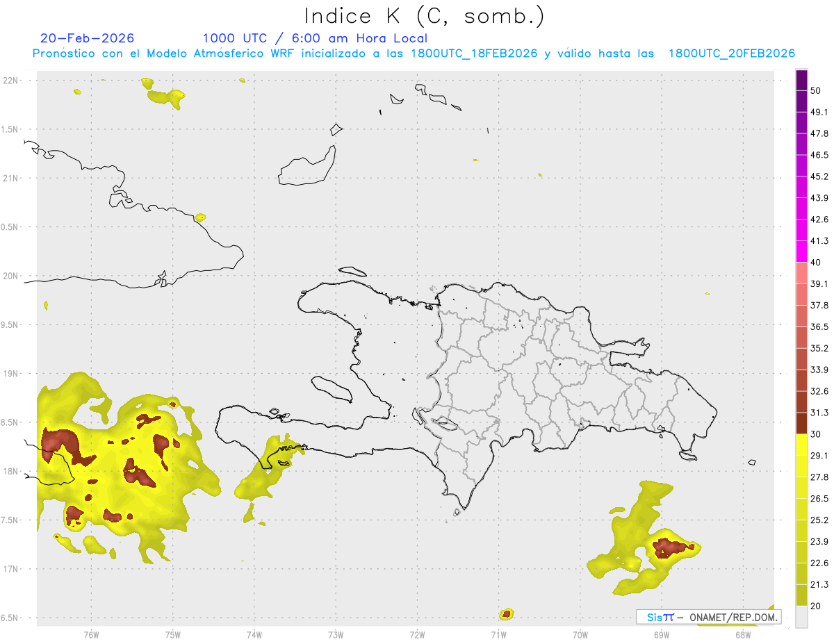Click colorbar label "46.5"

(x=819, y=155)
